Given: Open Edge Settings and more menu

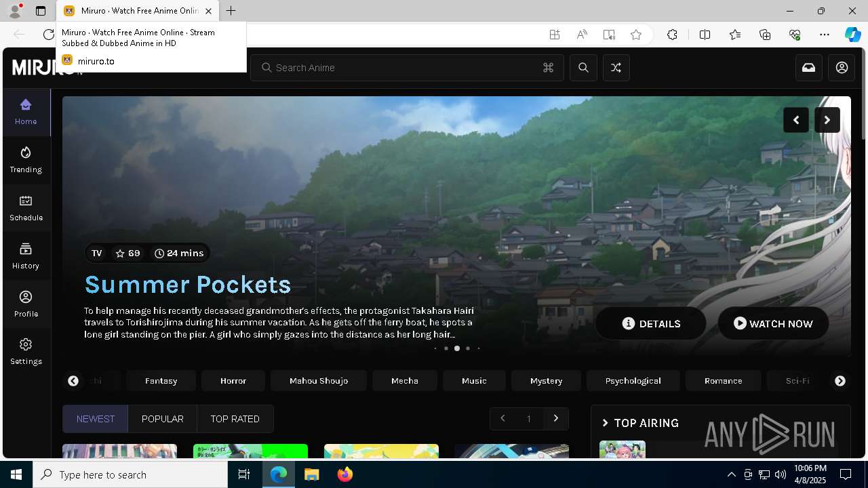Looking at the screenshot, I should 825,35.
